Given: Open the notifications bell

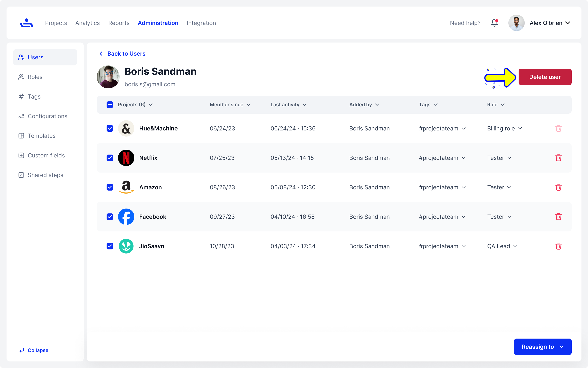Looking at the screenshot, I should [x=494, y=23].
